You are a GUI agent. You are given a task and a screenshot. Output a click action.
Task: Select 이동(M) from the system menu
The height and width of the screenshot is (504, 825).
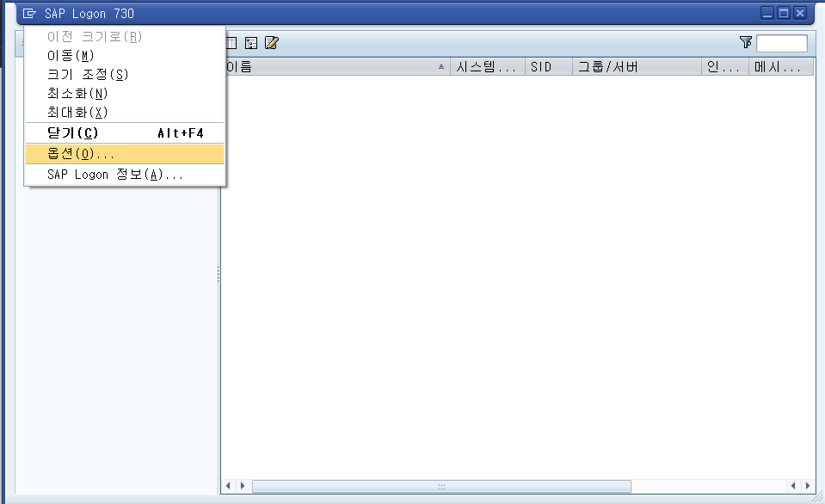point(125,55)
